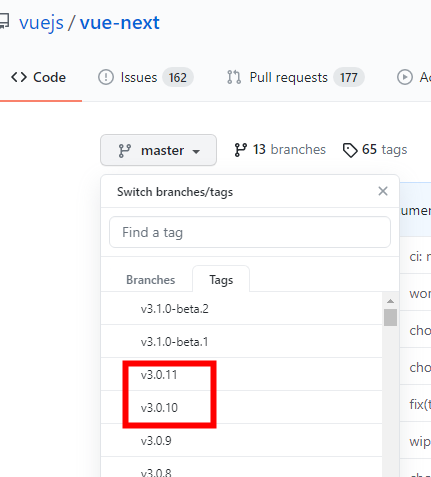Click the Actions play icon
Viewport: 431px width, 477px height.
[405, 77]
